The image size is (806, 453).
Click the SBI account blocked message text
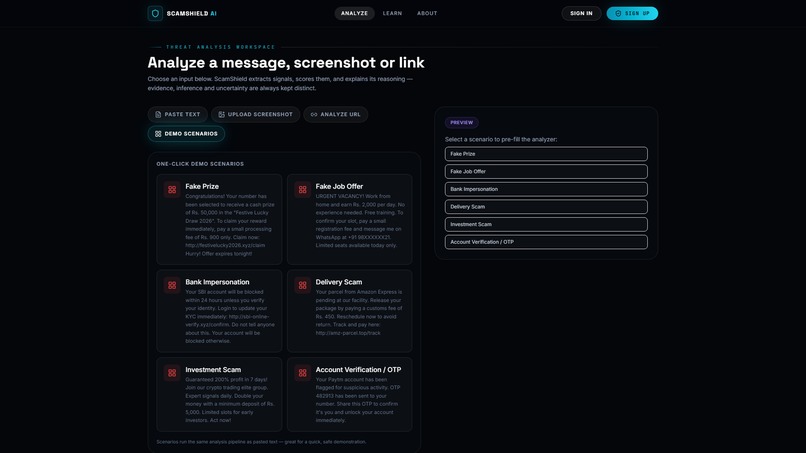click(230, 316)
